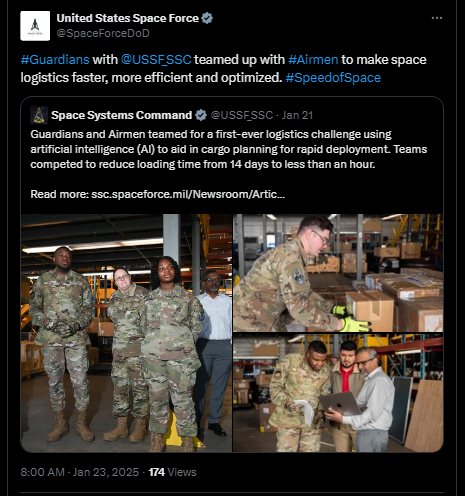Click the 174 Views count
The width and height of the screenshot is (465, 496).
click(x=172, y=472)
